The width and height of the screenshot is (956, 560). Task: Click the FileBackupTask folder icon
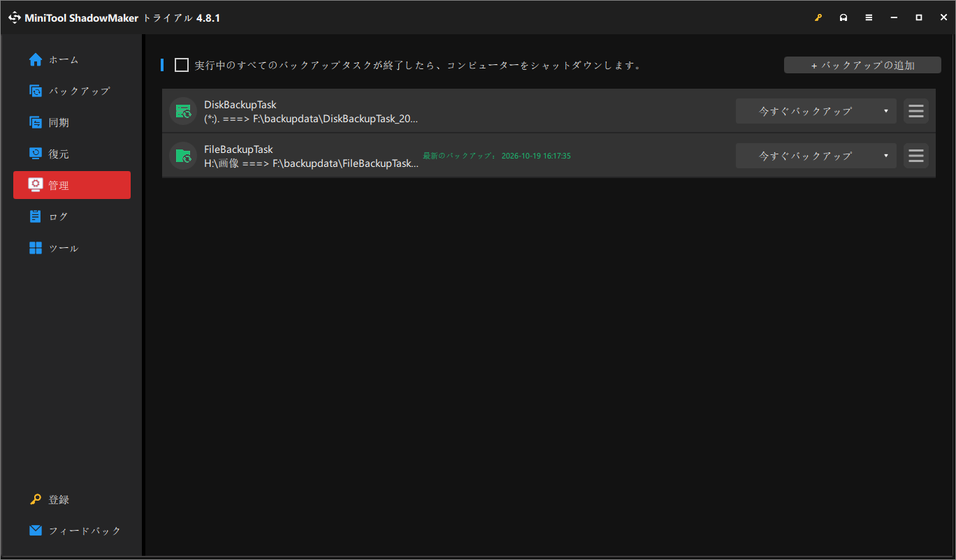[183, 156]
